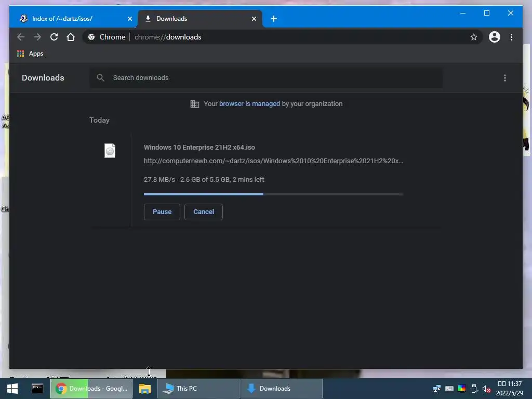Switch to the Index of /~dartz/isos/ tab

(x=73, y=19)
